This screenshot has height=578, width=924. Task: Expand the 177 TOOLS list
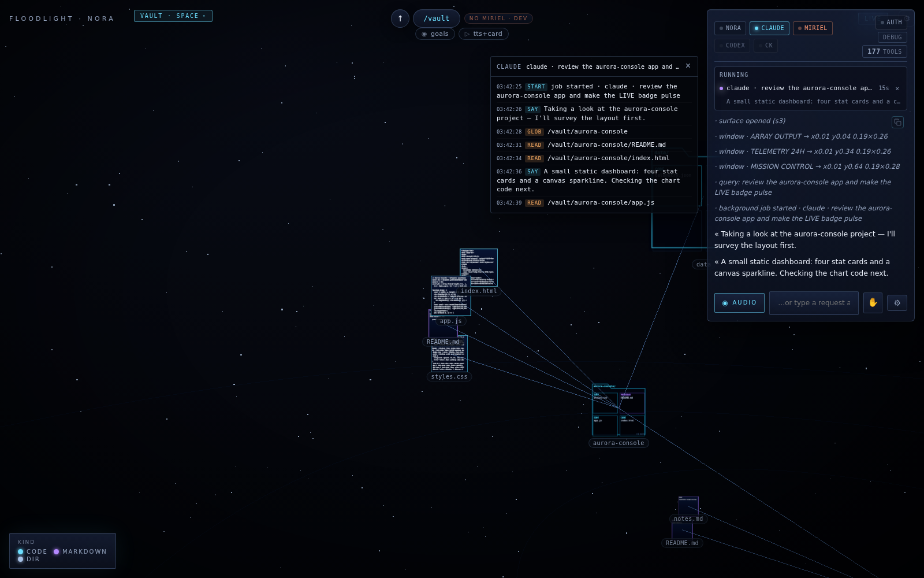click(x=884, y=51)
